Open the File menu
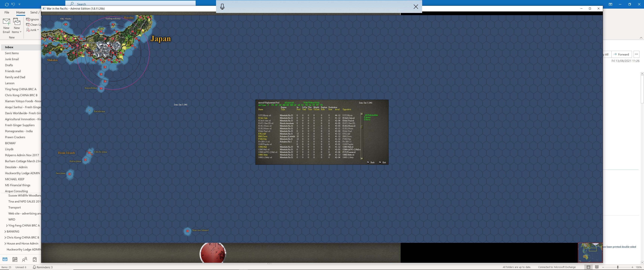The width and height of the screenshot is (644, 270). coord(7,12)
